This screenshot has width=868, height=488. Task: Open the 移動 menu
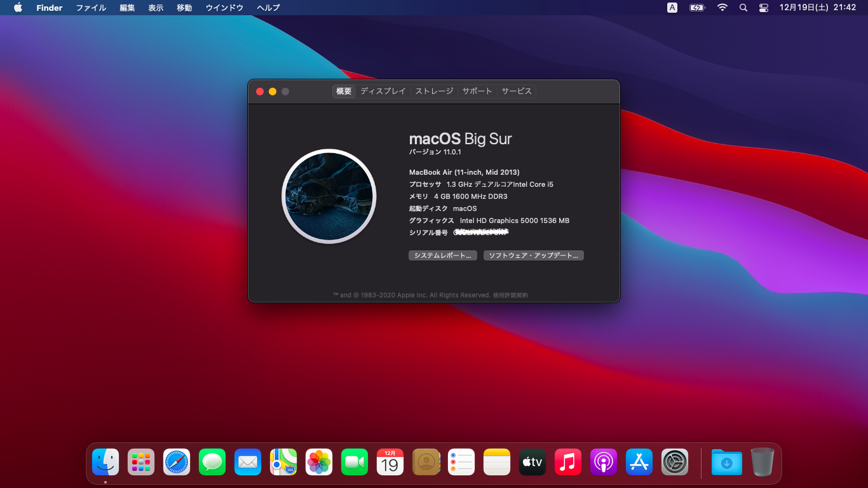(184, 8)
